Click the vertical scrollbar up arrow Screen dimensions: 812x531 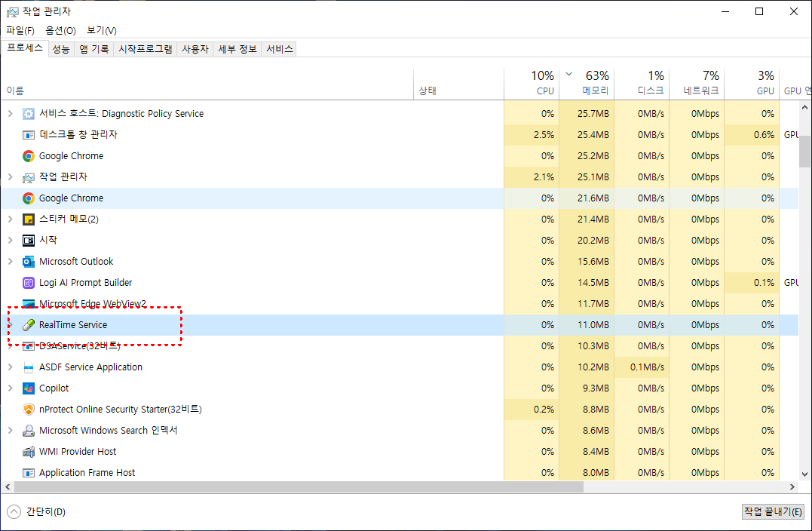pos(804,108)
